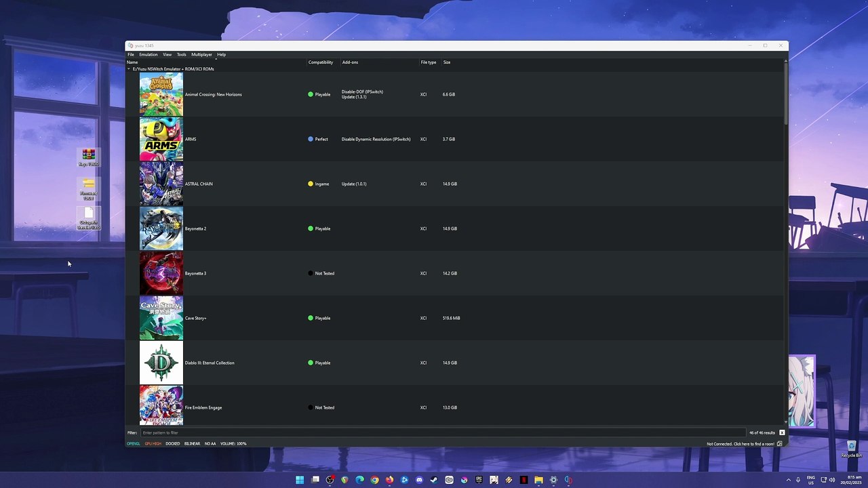Viewport: 868px width, 488px height.
Task: Open OBS Studio from the taskbar
Action: (330, 480)
